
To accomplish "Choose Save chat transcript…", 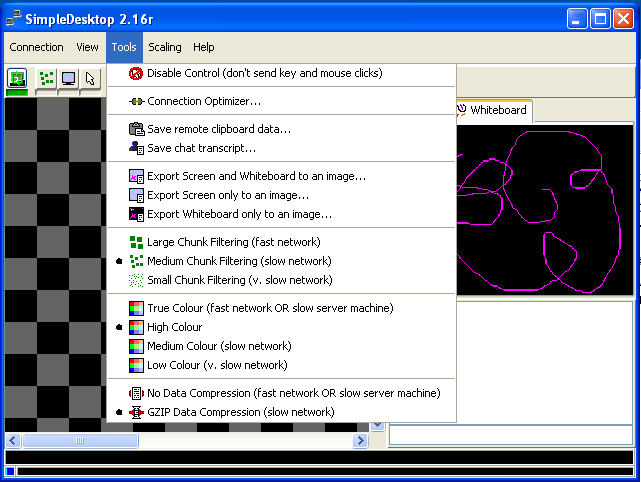I will (281, 148).
